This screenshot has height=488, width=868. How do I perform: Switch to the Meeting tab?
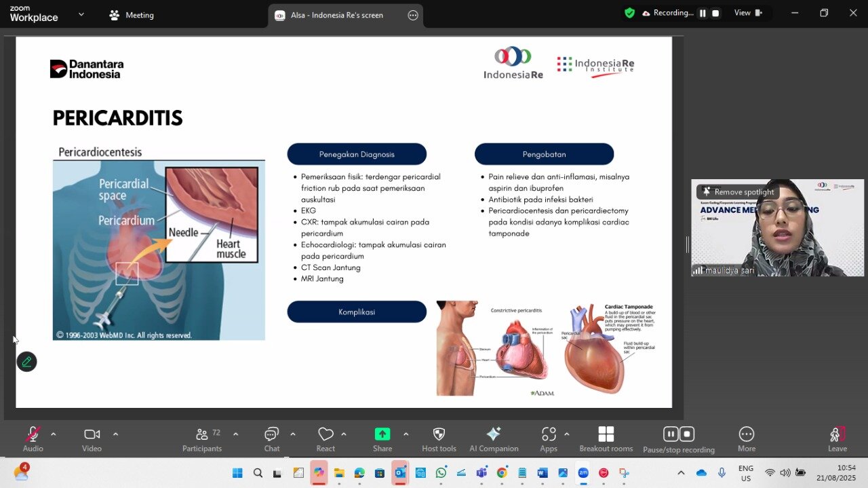tap(132, 15)
